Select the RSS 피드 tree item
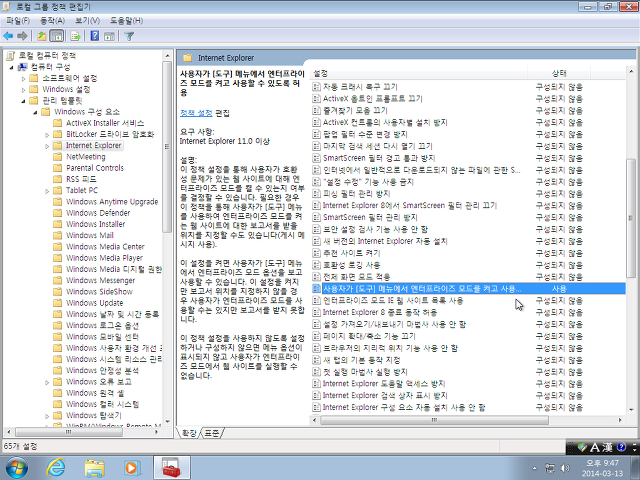640x480 pixels. pyautogui.click(x=81, y=179)
